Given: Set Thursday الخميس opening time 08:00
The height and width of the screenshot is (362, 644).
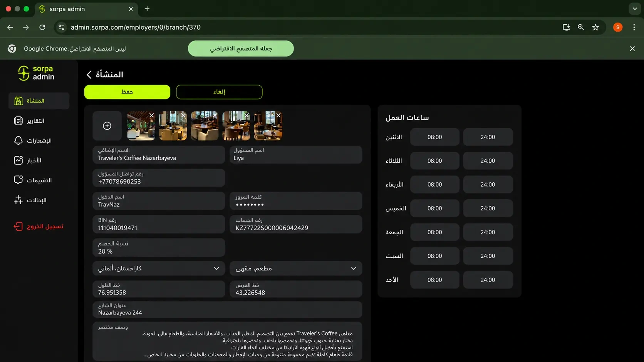Looking at the screenshot, I should [x=434, y=209].
